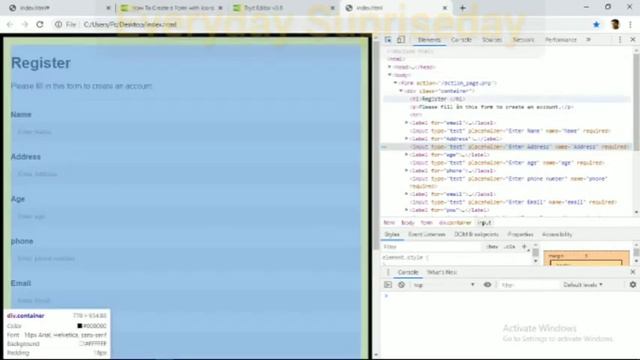Toggle :hov element state button
640x360 pixels.
[492, 247]
